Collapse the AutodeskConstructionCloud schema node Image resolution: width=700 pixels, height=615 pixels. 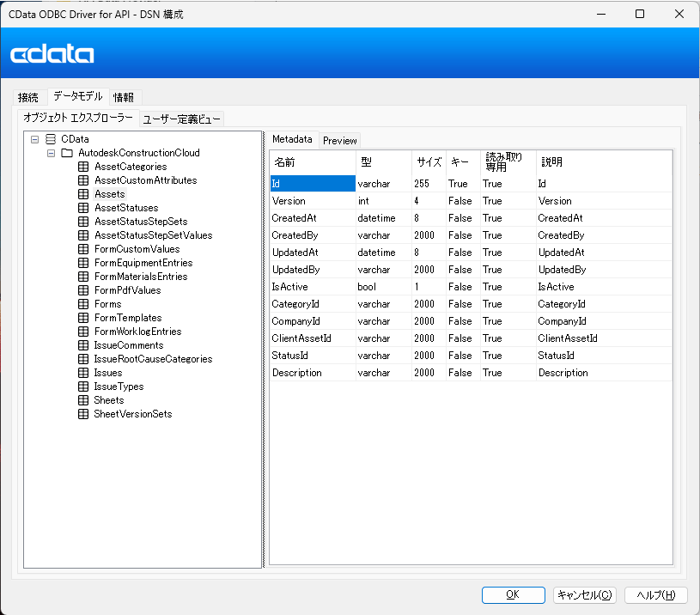pyautogui.click(x=51, y=153)
